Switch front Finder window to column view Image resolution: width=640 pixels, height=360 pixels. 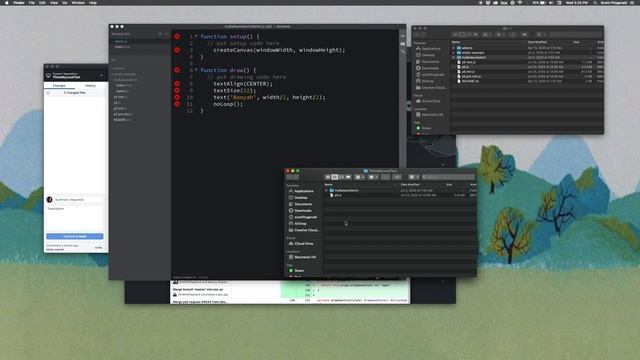click(x=341, y=177)
